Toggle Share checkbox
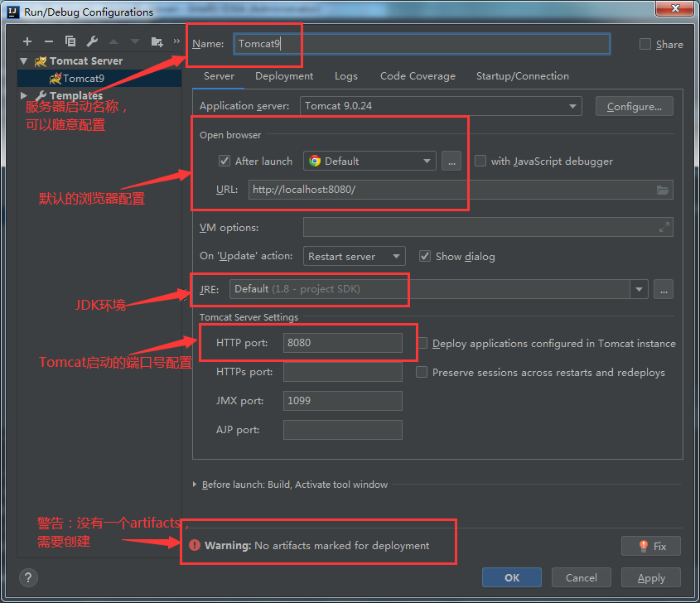 (644, 44)
